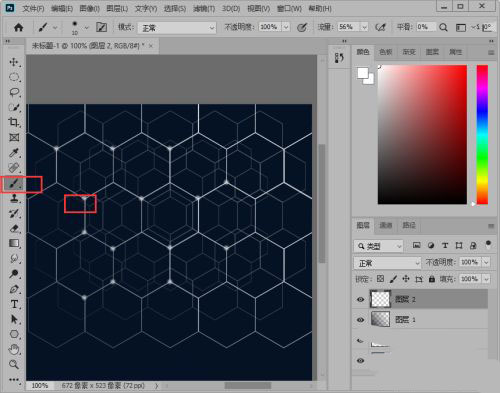Switch to the 色板 tab
The width and height of the screenshot is (500, 393).
pyautogui.click(x=386, y=52)
